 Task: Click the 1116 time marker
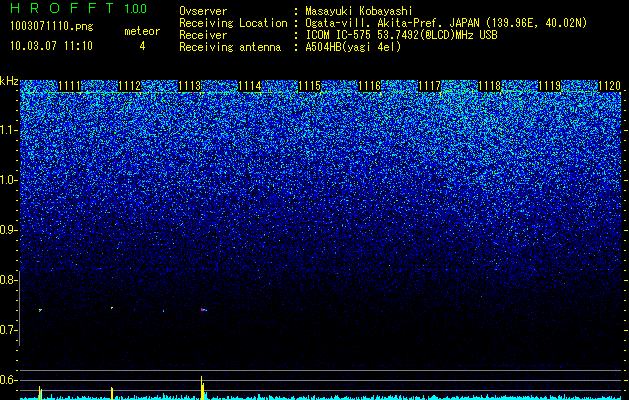pos(369,86)
